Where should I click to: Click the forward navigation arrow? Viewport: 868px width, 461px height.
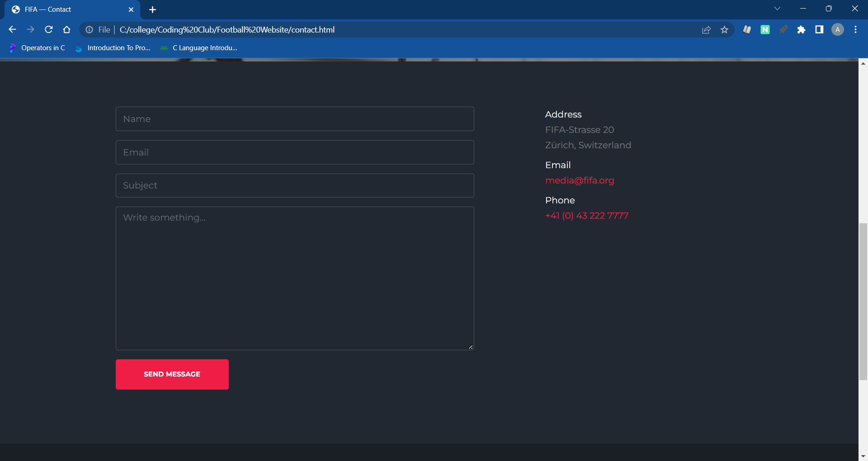pyautogui.click(x=30, y=29)
